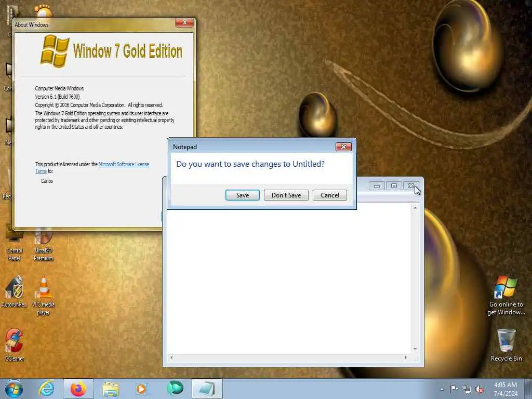Viewport: 532px width, 399px height.
Task: Click the Show desktop strip
Action: tap(528, 389)
